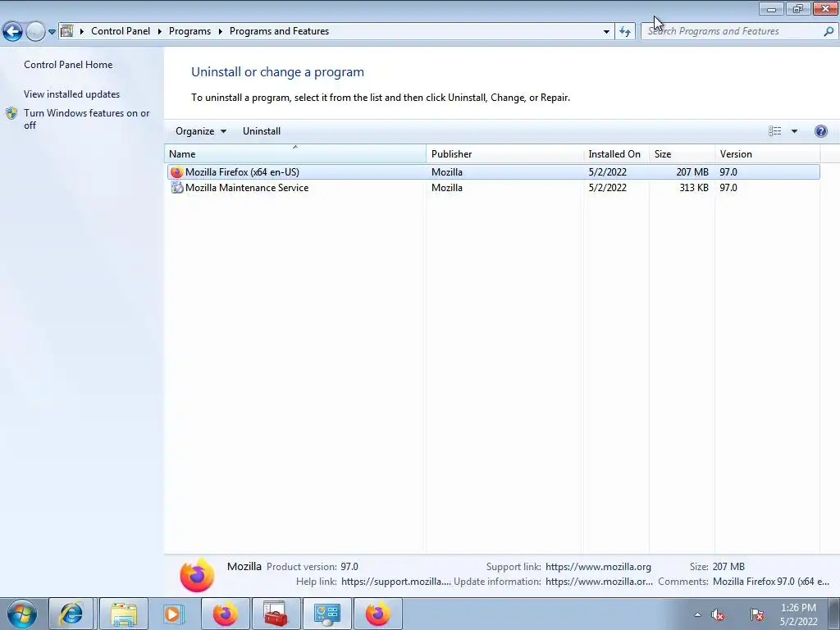The image size is (840, 630).
Task: Click the 313 KB size cell
Action: click(694, 188)
